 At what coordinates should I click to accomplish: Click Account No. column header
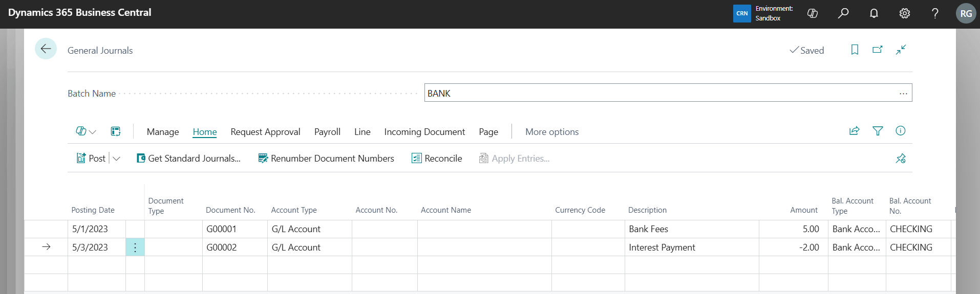(x=376, y=210)
